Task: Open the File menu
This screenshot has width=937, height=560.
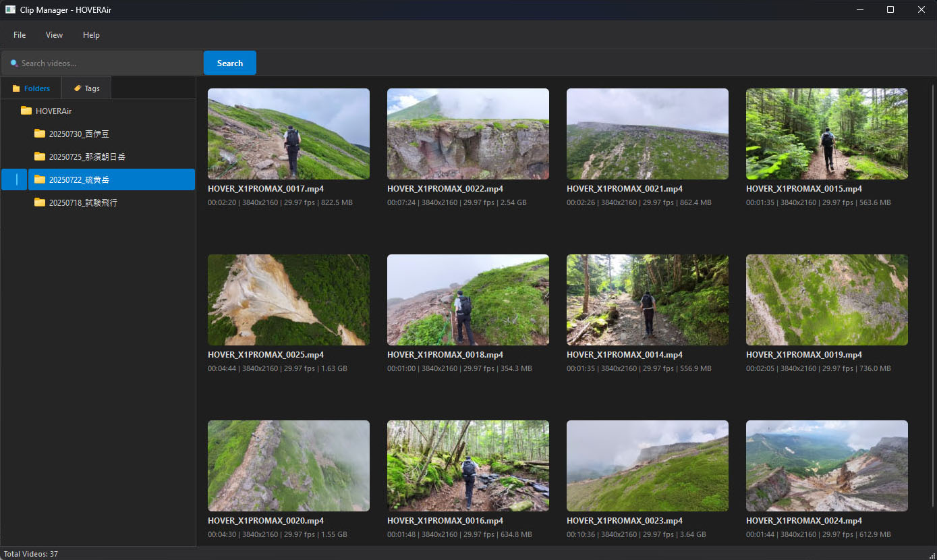Action: [20, 35]
